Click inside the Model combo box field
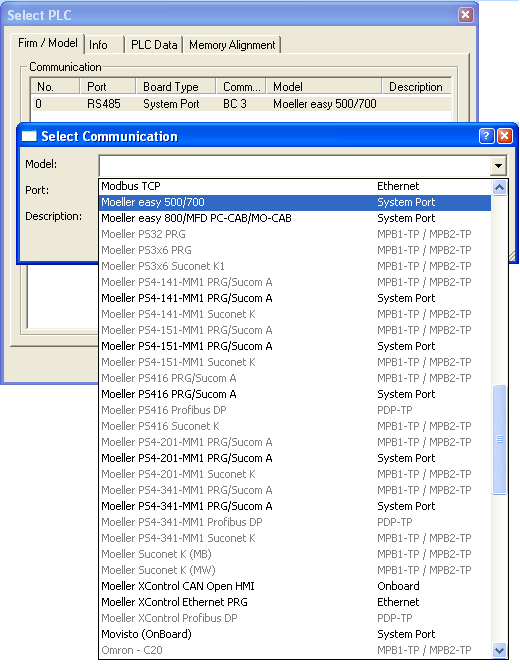This screenshot has width=520, height=671. pyautogui.click(x=295, y=166)
